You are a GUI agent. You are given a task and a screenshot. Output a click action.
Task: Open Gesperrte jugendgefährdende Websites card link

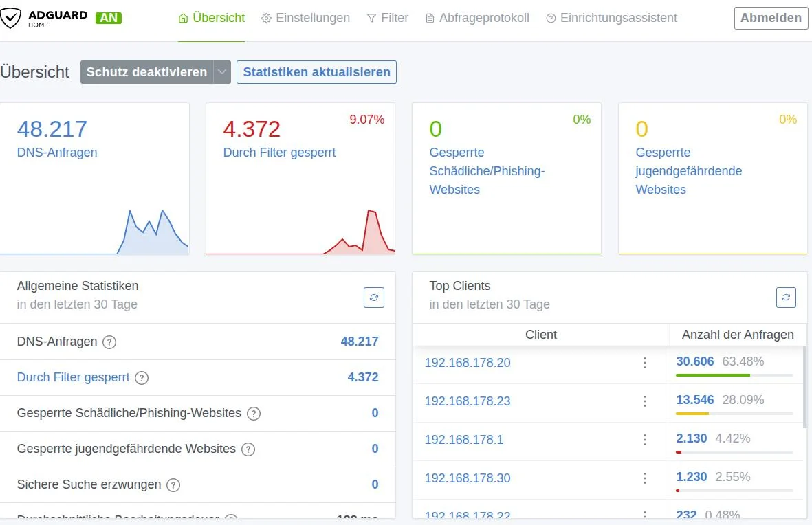pos(689,171)
